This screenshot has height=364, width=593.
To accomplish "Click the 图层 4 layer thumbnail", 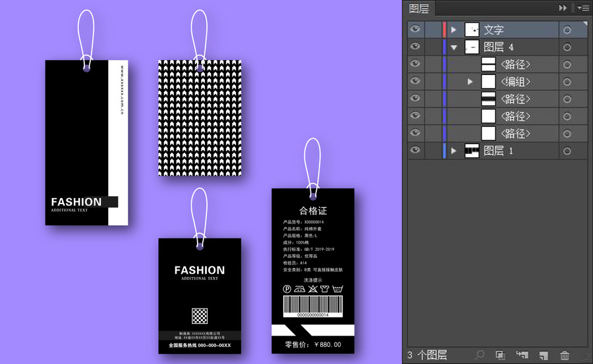I will tap(472, 47).
